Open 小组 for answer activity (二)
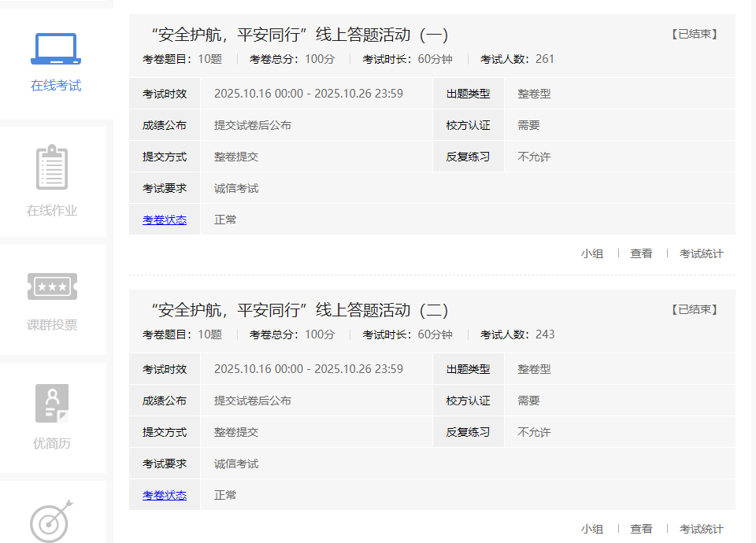This screenshot has width=756, height=543. click(x=592, y=529)
